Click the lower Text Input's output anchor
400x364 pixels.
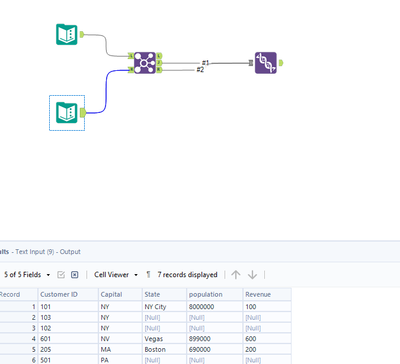[83, 113]
